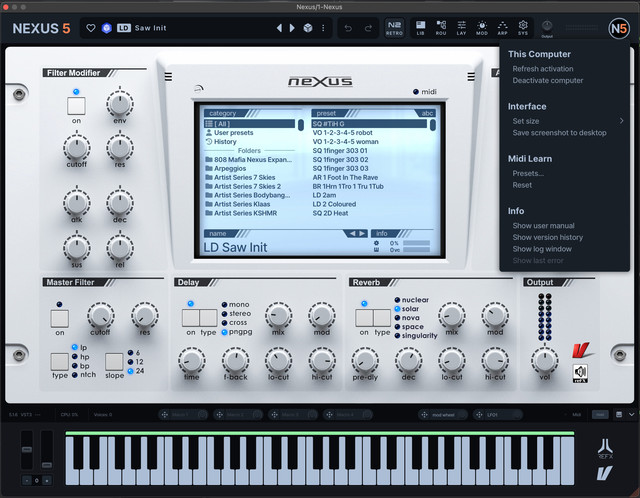Undo the last change
Screen dimensions: 640x498
(x=348, y=28)
